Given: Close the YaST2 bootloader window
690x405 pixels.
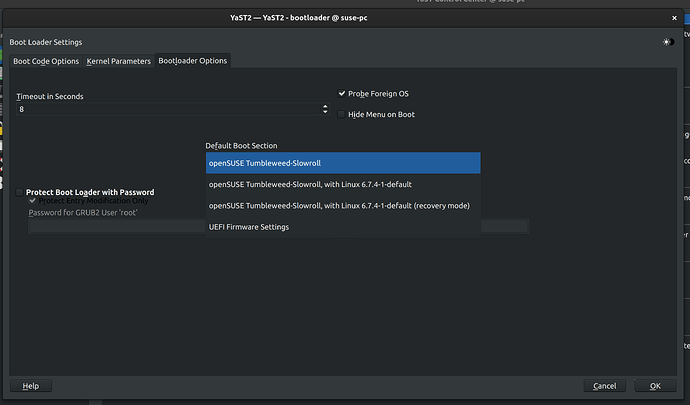Looking at the screenshot, I should click(674, 18).
